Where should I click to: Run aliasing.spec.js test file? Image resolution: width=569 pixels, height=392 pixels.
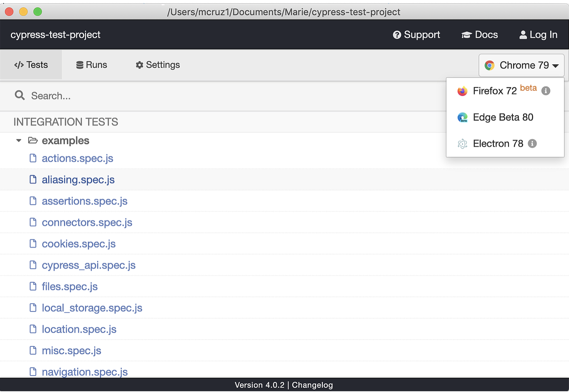(78, 180)
